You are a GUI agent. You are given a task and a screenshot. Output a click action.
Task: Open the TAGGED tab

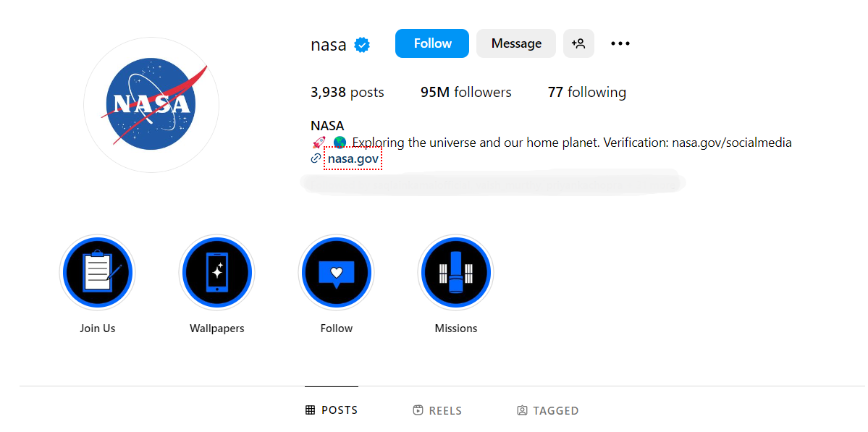[548, 410]
